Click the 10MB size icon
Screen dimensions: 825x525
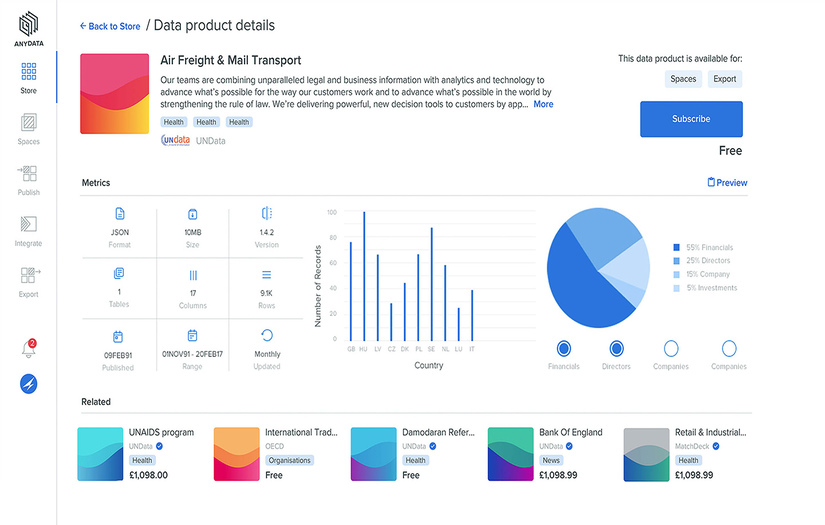point(193,214)
